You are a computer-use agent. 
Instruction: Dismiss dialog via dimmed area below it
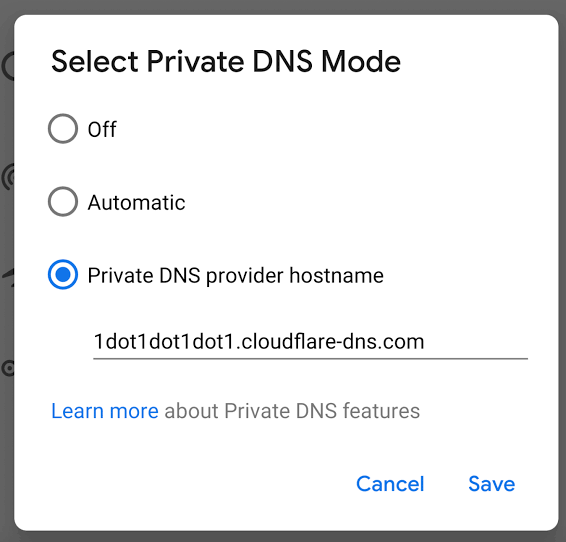[283, 537]
